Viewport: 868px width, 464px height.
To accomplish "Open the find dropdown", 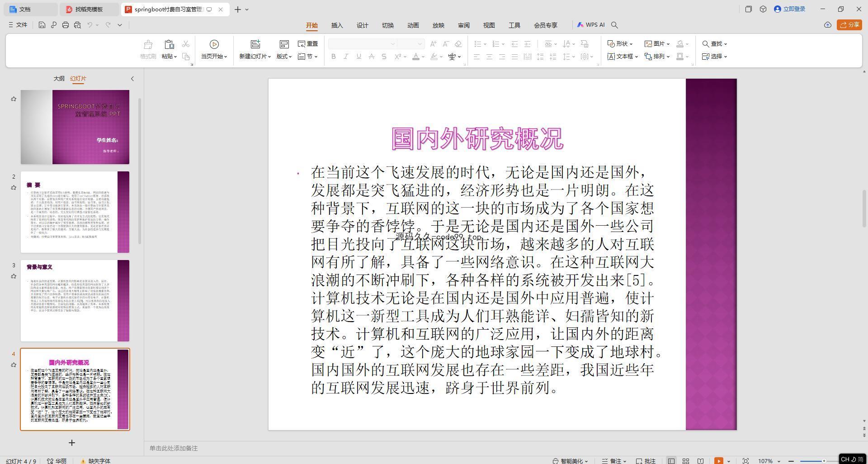I will coord(714,44).
